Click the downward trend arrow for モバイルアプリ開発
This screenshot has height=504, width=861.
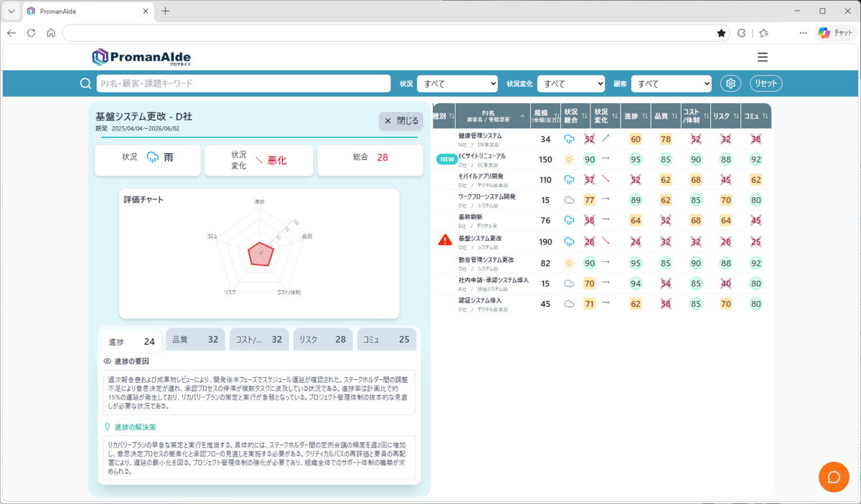pyautogui.click(x=606, y=179)
